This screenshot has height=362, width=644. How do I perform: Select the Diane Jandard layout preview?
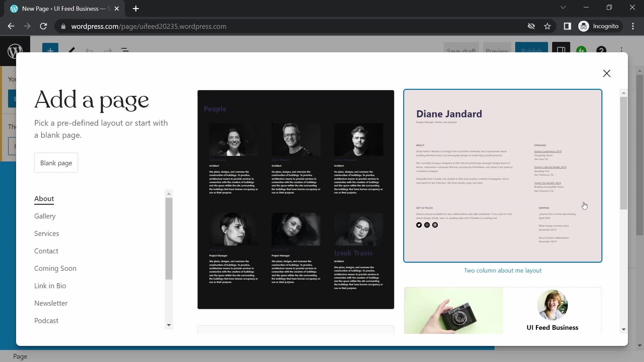(x=502, y=175)
